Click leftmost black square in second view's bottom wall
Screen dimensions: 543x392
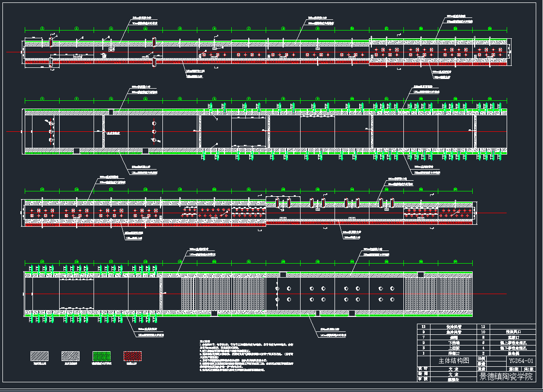[x=76, y=151]
